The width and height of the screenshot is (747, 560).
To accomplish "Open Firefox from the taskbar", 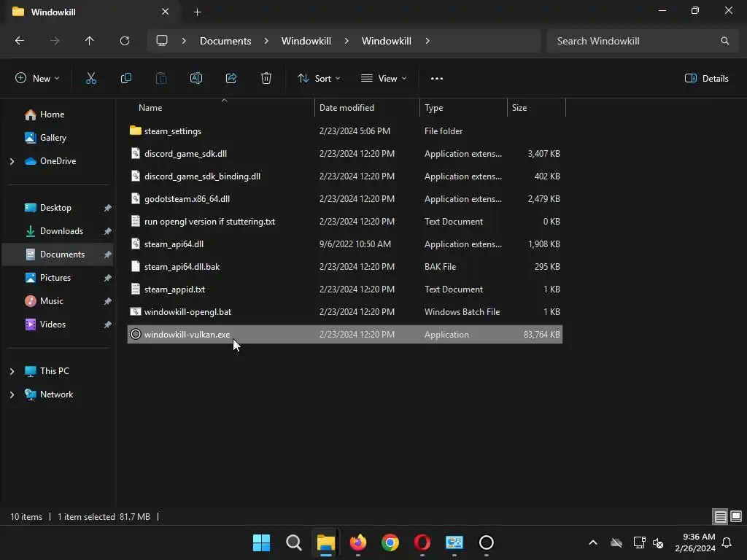I will click(357, 542).
